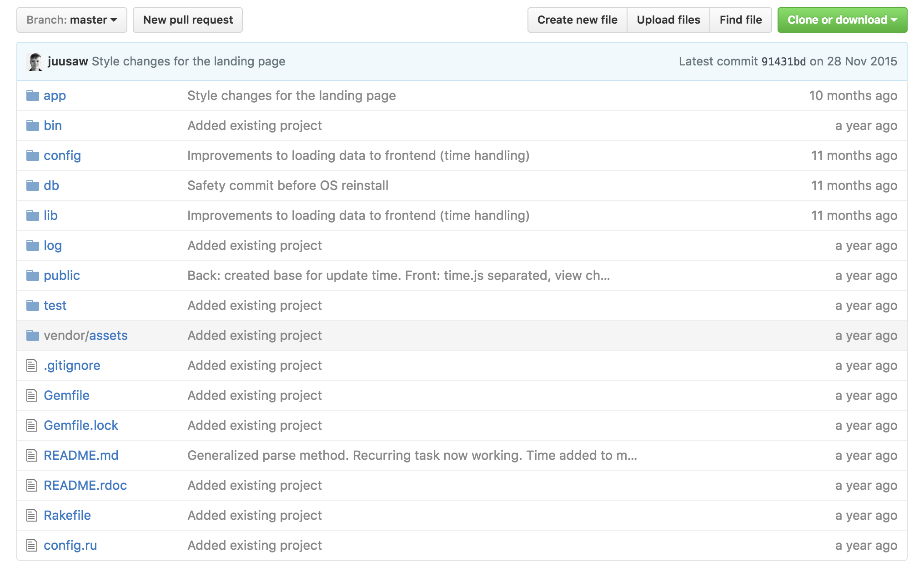Click the Rakefile file icon
Viewport: 924px width, 567px height.
coord(32,515)
